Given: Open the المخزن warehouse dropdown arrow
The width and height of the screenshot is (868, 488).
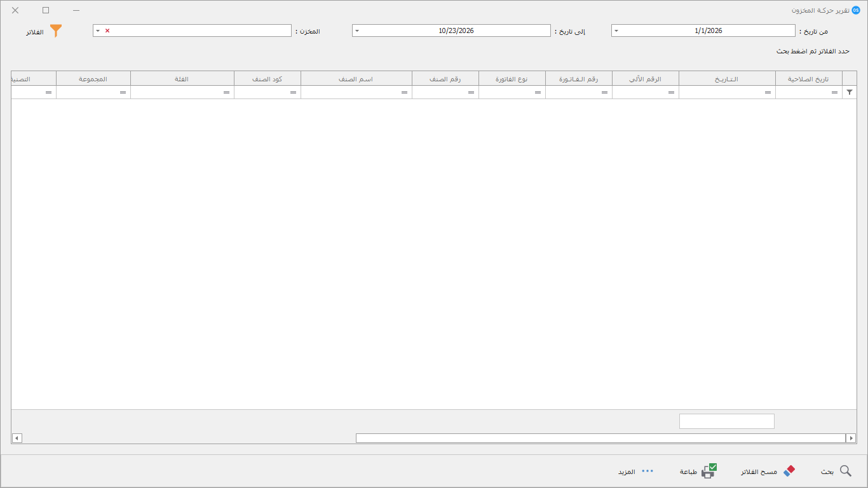Looking at the screenshot, I should coord(98,30).
